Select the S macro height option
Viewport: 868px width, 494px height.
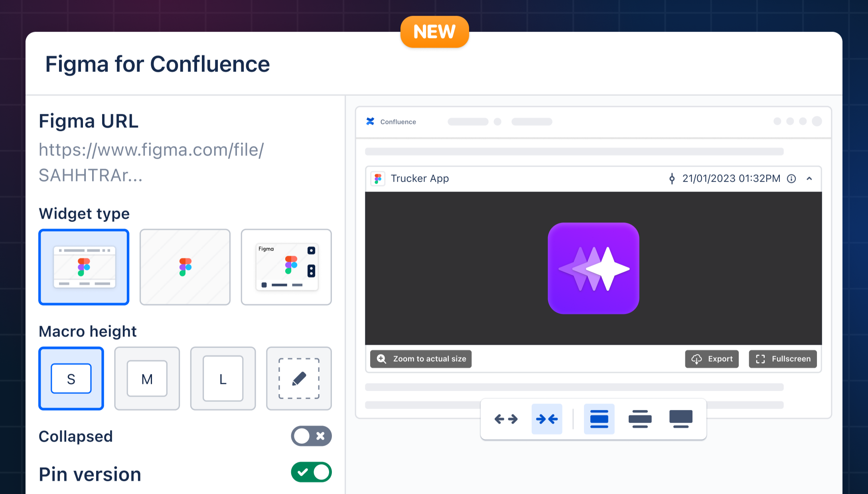click(x=71, y=378)
